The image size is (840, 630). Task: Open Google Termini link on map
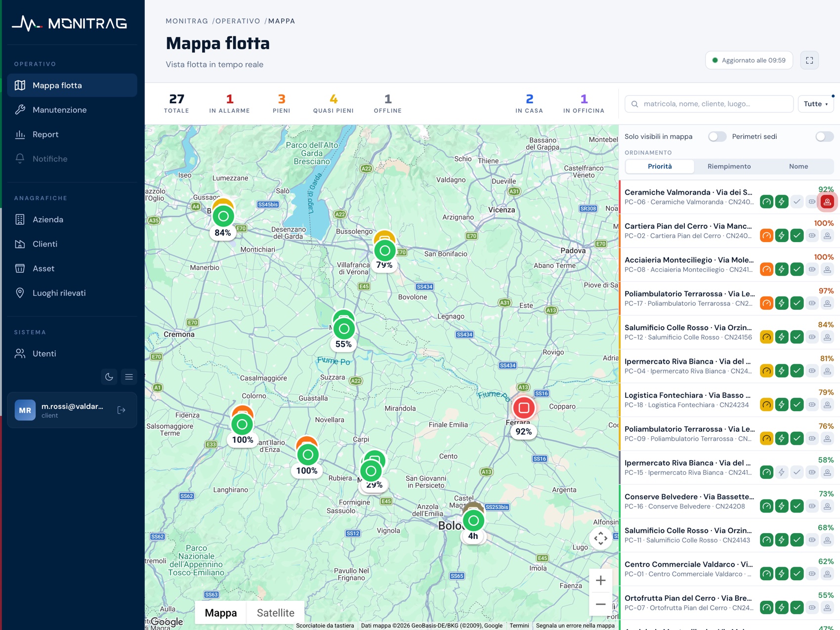coord(519,626)
